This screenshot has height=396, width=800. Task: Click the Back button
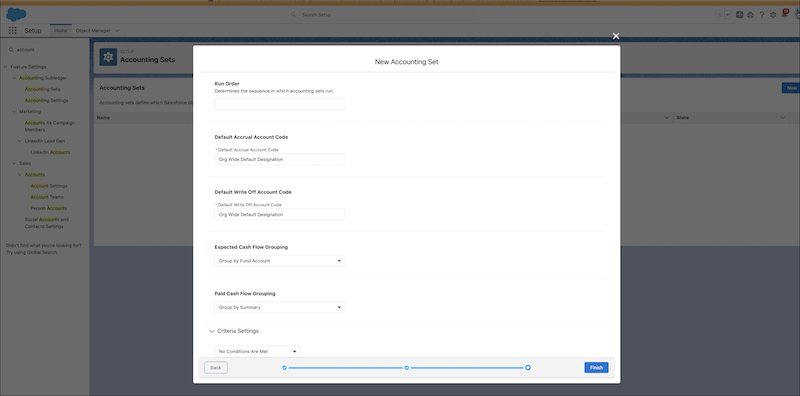[216, 367]
